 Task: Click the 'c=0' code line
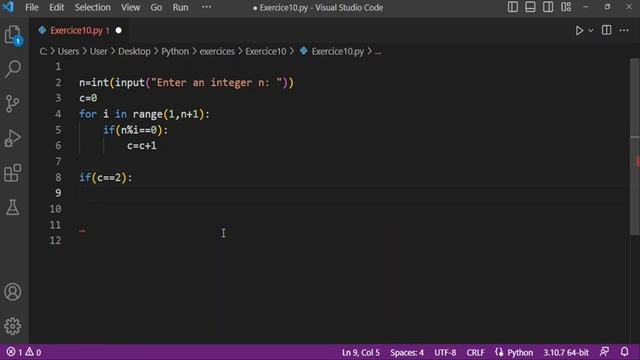coord(88,98)
